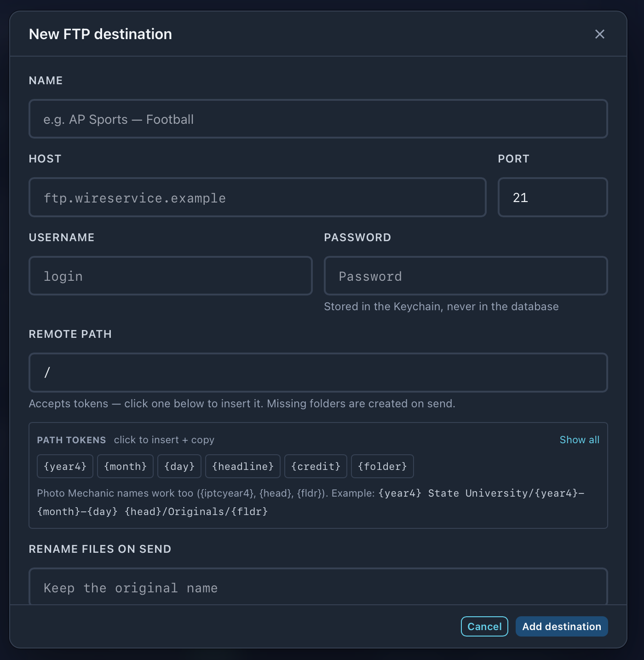The height and width of the screenshot is (660, 644).
Task: Focus the Password input
Action: (466, 276)
